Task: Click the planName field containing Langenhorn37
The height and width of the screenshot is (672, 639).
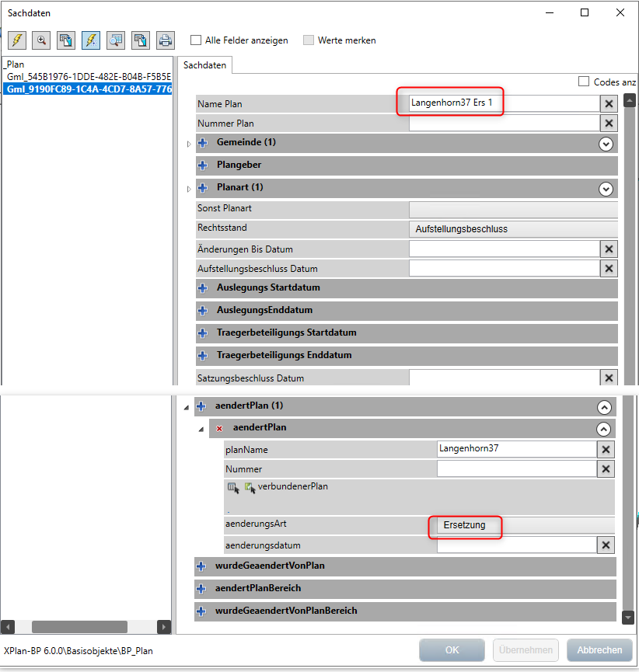Action: [515, 449]
